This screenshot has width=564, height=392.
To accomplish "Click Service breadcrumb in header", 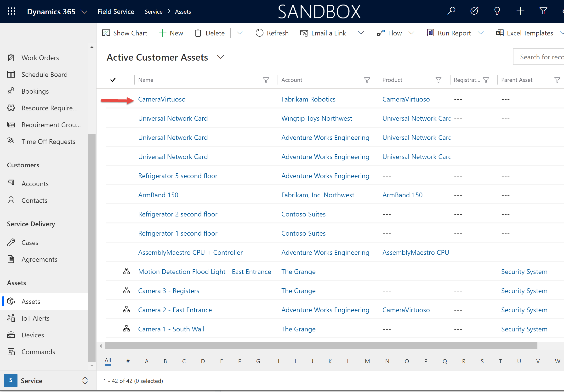I will (x=154, y=11).
